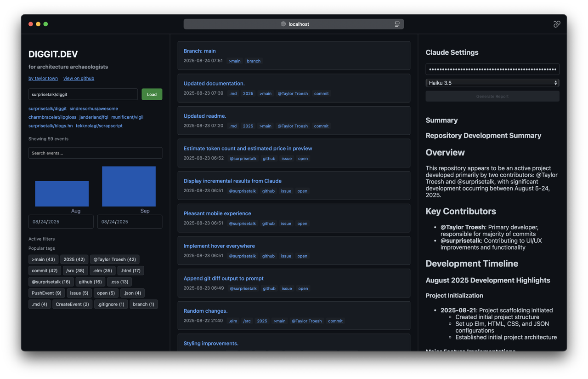Open the 'Pleasant mobile experience' issue event
Viewport: 588px width, 379px height.
[x=217, y=213]
